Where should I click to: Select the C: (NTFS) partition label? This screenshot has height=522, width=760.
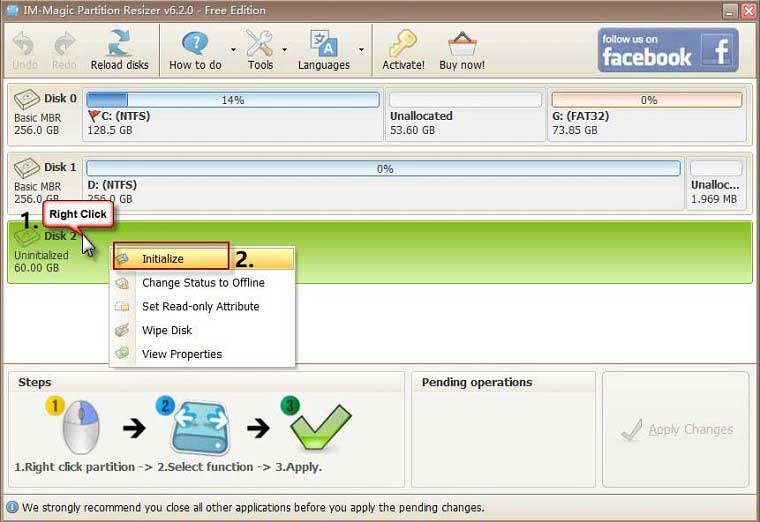[126, 116]
